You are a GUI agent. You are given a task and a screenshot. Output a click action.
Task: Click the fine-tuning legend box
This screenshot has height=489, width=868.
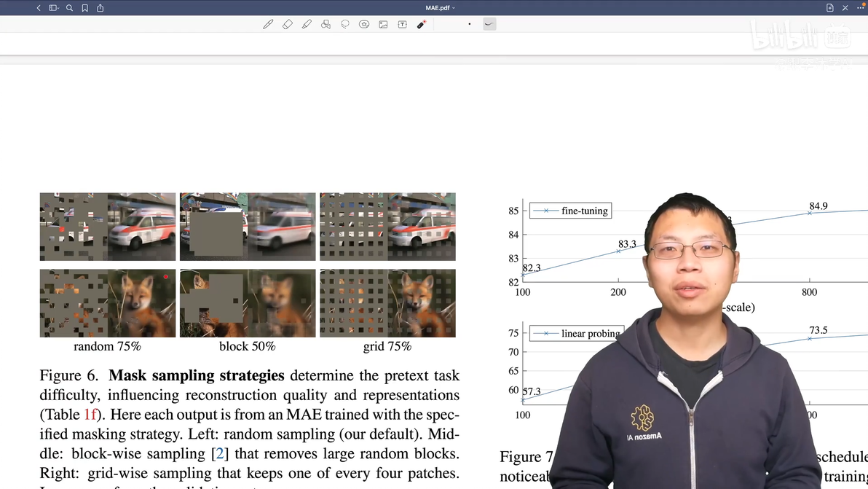click(x=571, y=211)
